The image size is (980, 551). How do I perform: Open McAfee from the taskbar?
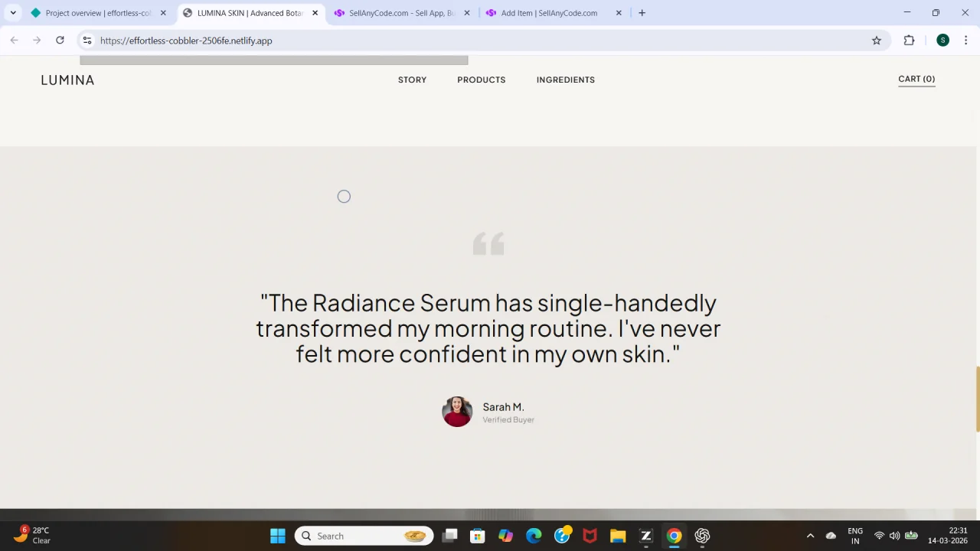590,536
